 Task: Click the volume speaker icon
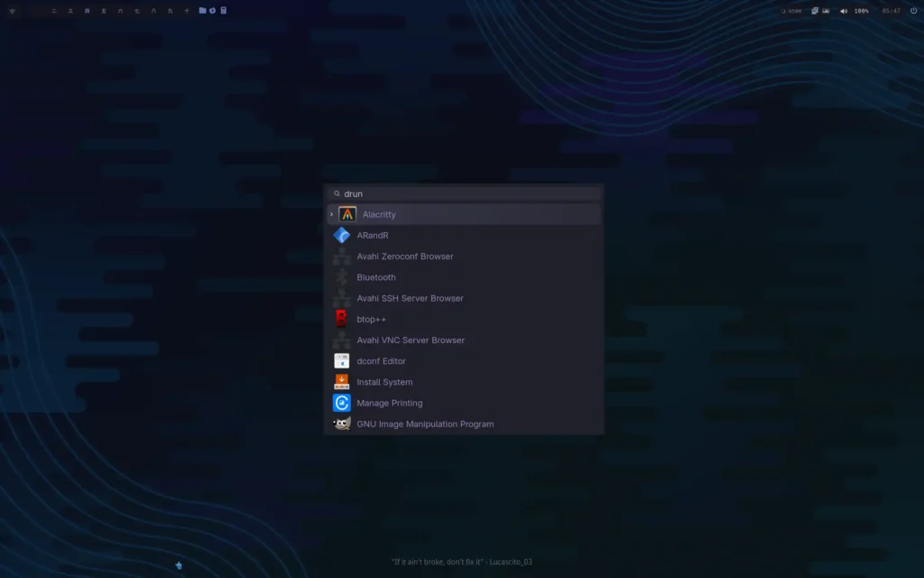click(x=844, y=11)
